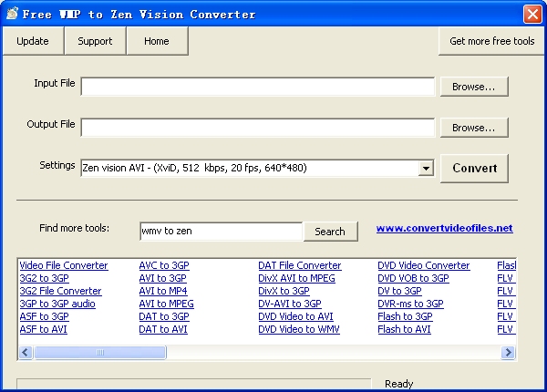This screenshot has height=392, width=547.
Task: Click the Input File text field
Action: 258,87
